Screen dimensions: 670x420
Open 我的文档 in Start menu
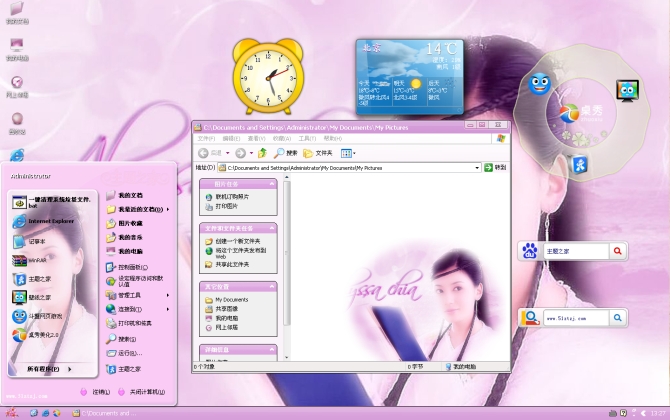pyautogui.click(x=124, y=195)
